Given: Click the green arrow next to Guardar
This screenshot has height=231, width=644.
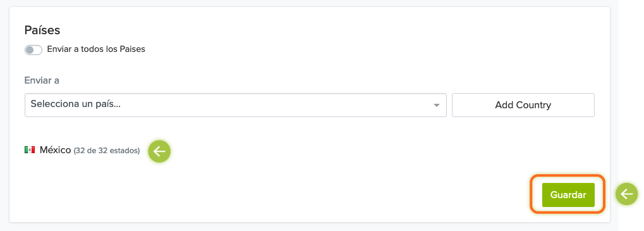Looking at the screenshot, I should coord(626,194).
